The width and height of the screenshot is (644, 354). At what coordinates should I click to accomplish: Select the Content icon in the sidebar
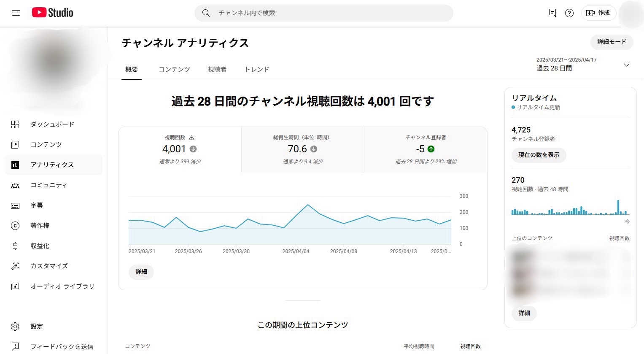pyautogui.click(x=16, y=144)
